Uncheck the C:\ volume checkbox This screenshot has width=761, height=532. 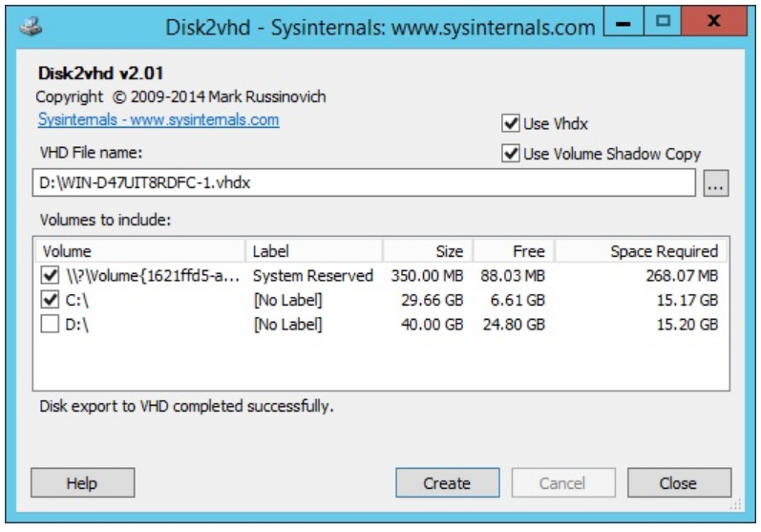tap(51, 301)
